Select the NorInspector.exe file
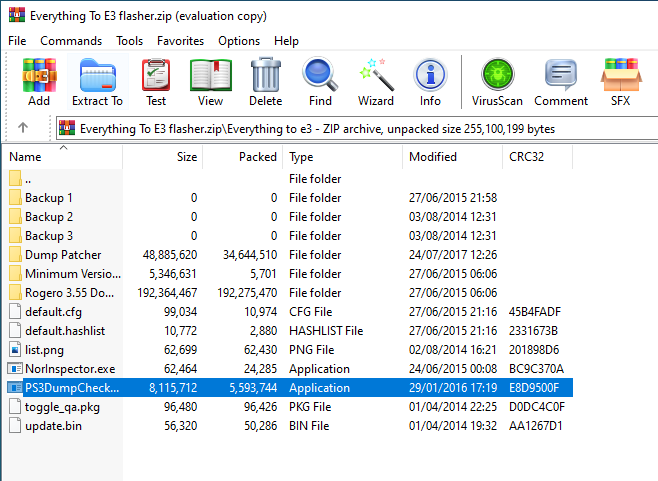The image size is (658, 481). (x=70, y=369)
